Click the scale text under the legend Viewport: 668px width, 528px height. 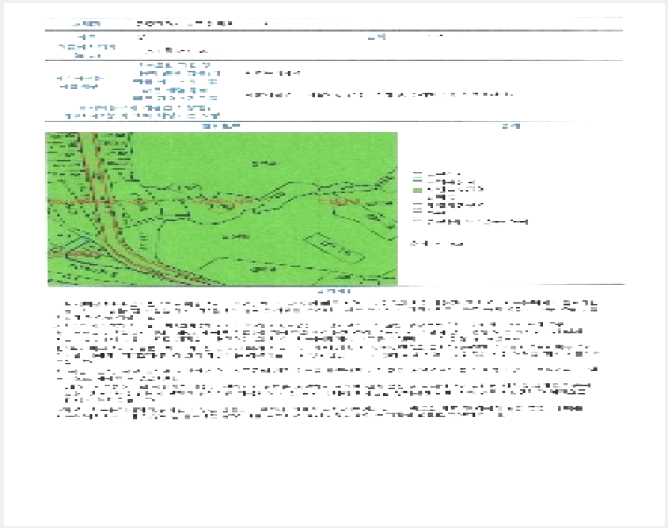[x=437, y=244]
